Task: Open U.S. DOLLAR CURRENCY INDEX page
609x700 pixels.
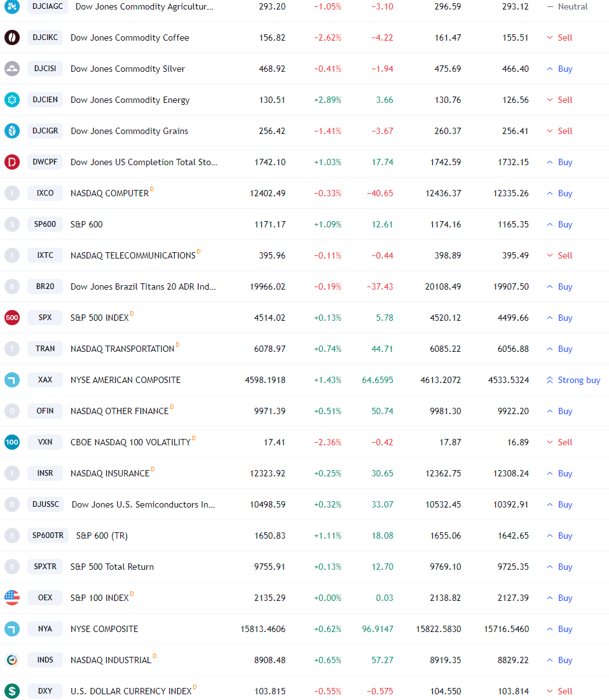Action: 131,691
